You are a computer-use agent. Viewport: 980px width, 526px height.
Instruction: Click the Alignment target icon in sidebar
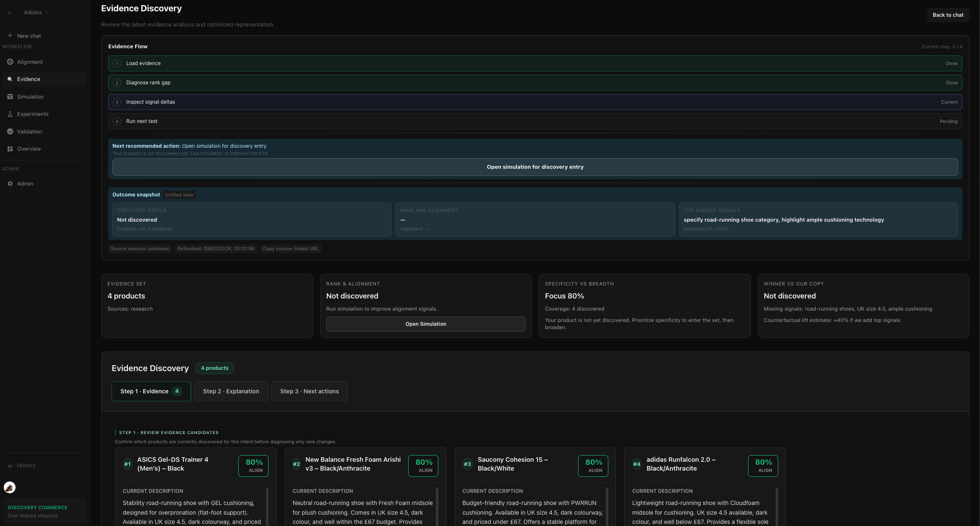pos(10,62)
